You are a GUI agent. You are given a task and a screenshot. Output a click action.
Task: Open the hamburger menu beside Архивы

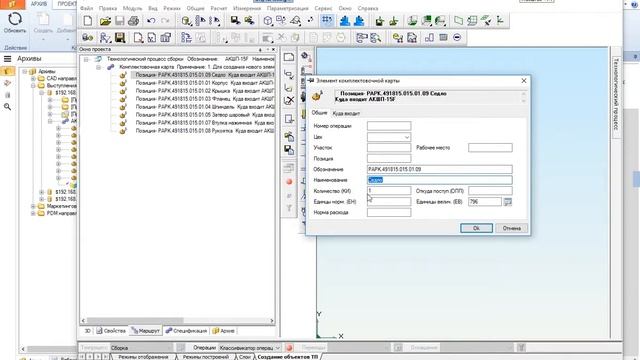point(7,59)
